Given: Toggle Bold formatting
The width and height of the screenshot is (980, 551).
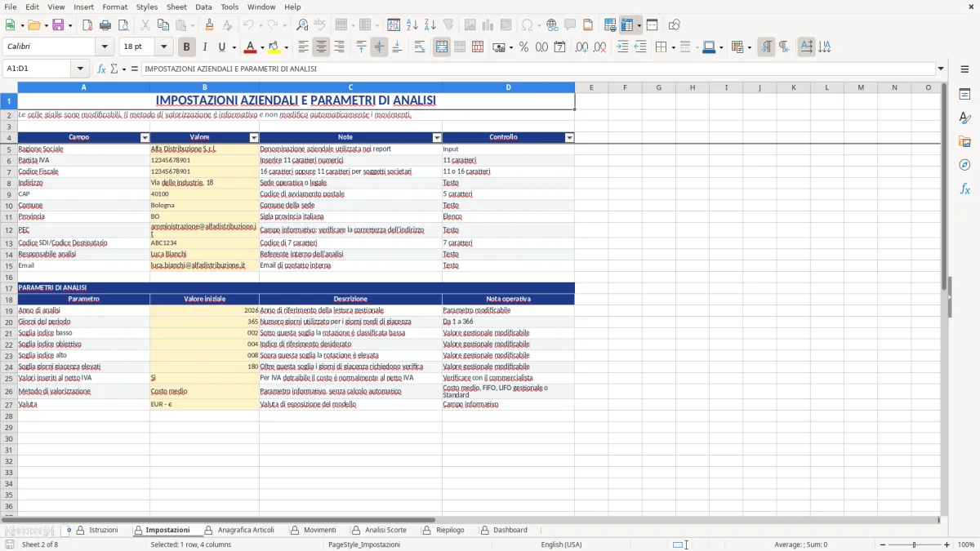Looking at the screenshot, I should pos(186,47).
